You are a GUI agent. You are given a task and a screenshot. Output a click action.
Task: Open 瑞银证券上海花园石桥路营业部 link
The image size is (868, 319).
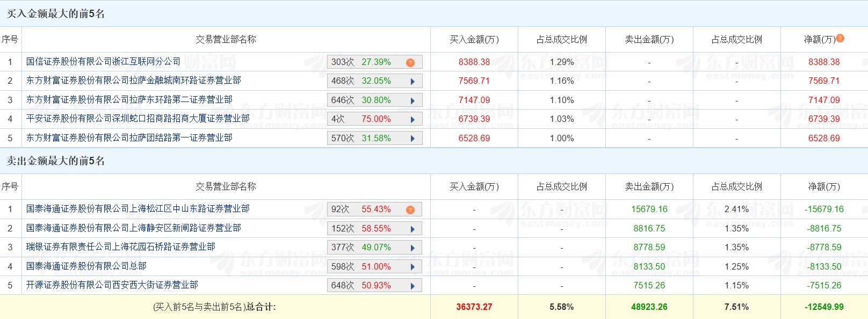[120, 247]
